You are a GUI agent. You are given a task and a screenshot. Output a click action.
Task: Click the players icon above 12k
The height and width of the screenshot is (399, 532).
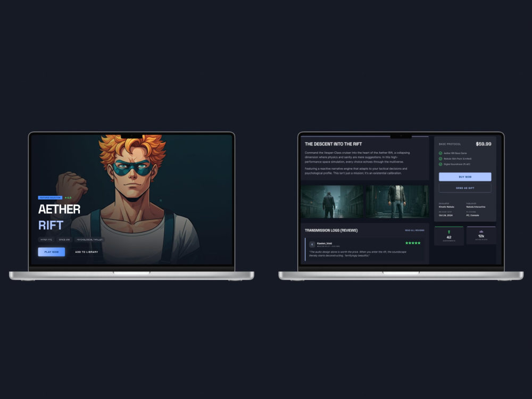coord(481,232)
